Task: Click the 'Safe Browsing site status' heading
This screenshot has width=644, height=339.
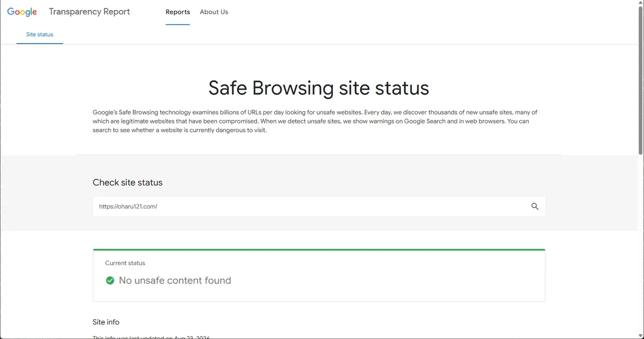Action: (x=319, y=88)
